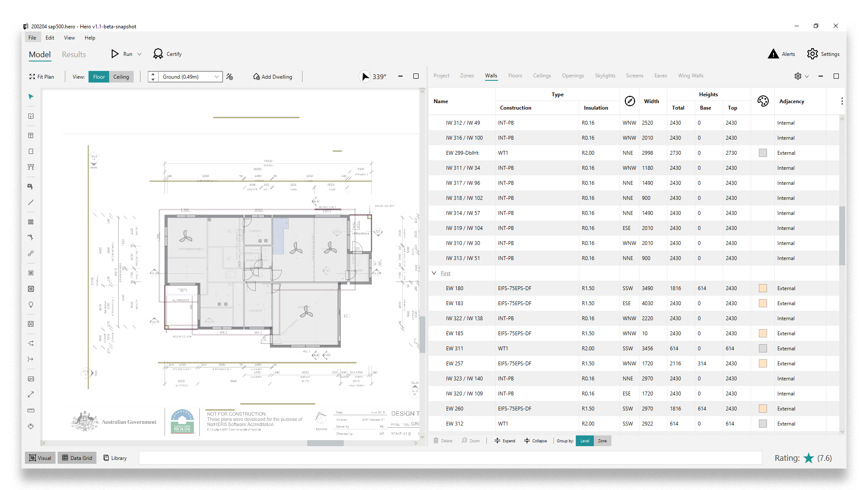The image size is (868, 490).
Task: Click the wall colour palette column icon
Action: (763, 101)
